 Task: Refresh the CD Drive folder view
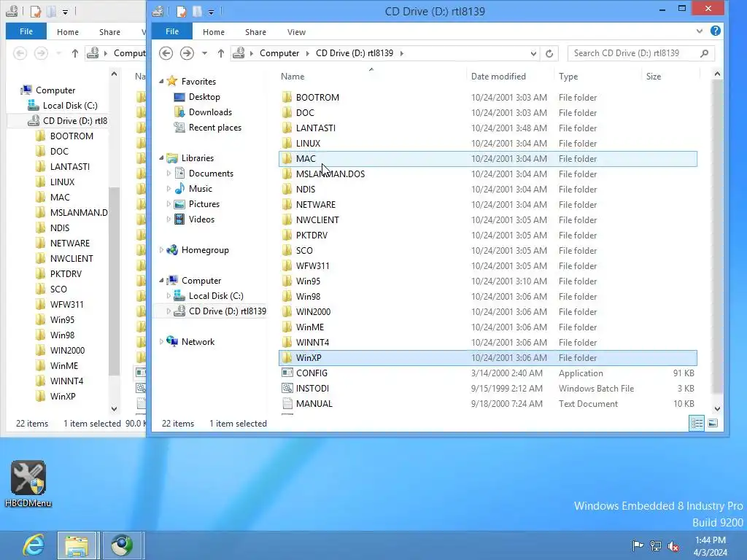549,53
